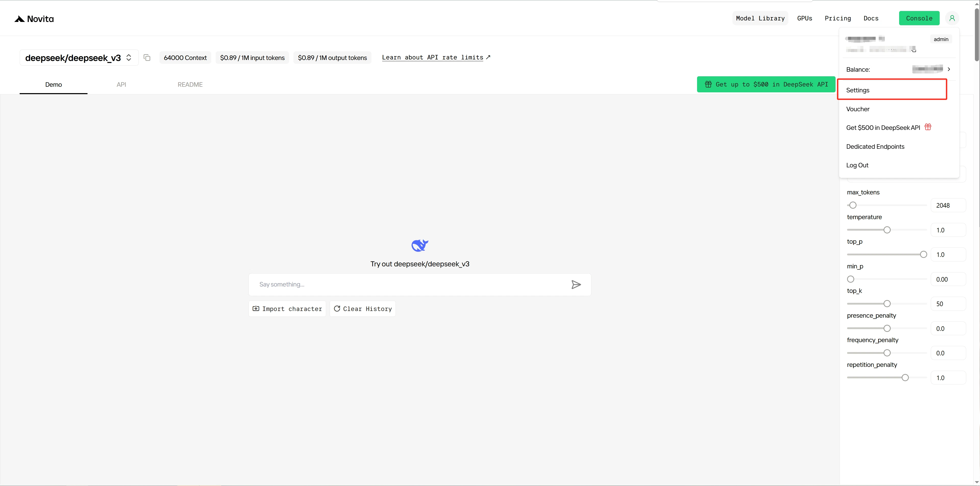980x486 pixels.
Task: Click the page vertical scrollbar thumb
Action: pyautogui.click(x=977, y=34)
